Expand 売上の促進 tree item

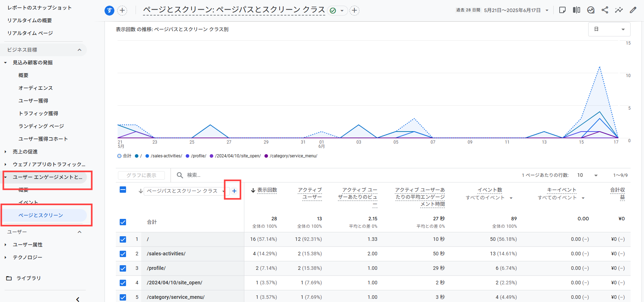(x=5, y=152)
